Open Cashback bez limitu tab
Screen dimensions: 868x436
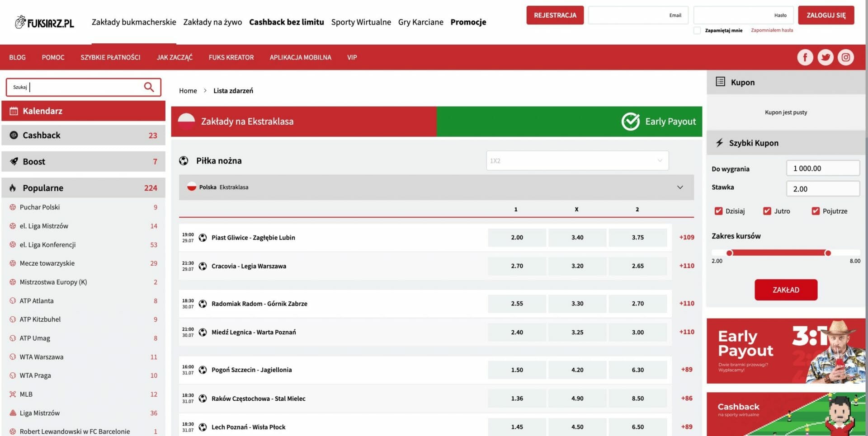pyautogui.click(x=287, y=22)
